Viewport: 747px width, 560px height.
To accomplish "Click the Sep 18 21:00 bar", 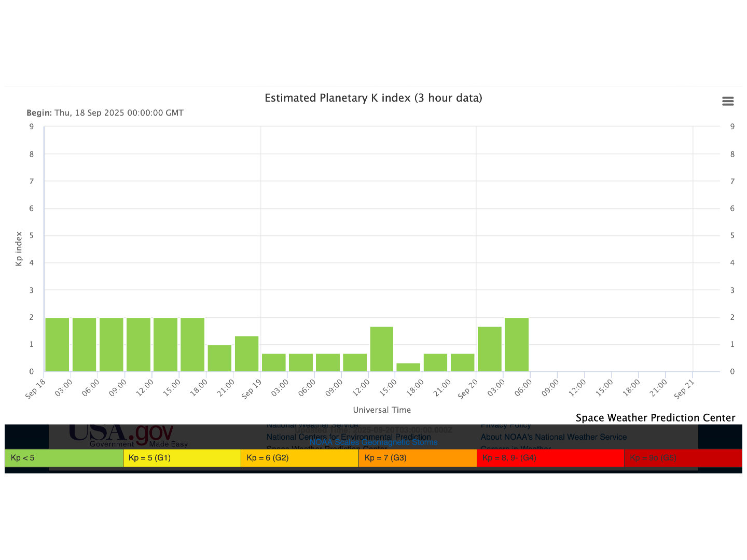I will click(246, 354).
